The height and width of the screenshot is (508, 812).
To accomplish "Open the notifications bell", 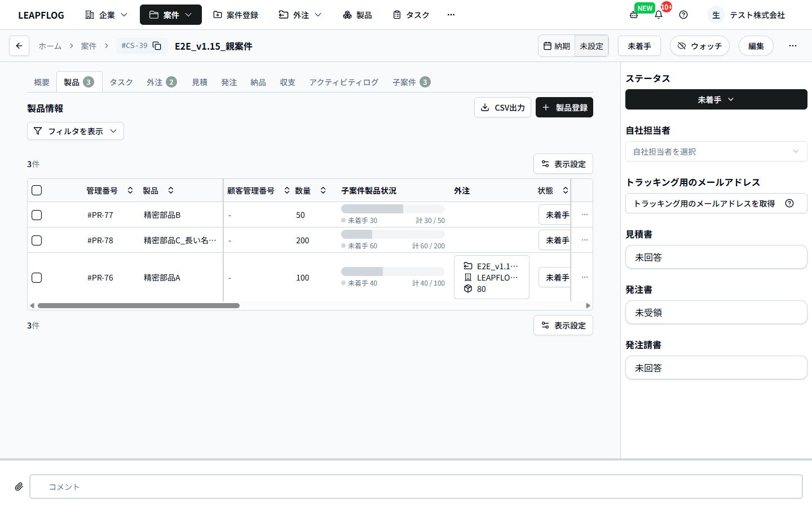I will [659, 15].
